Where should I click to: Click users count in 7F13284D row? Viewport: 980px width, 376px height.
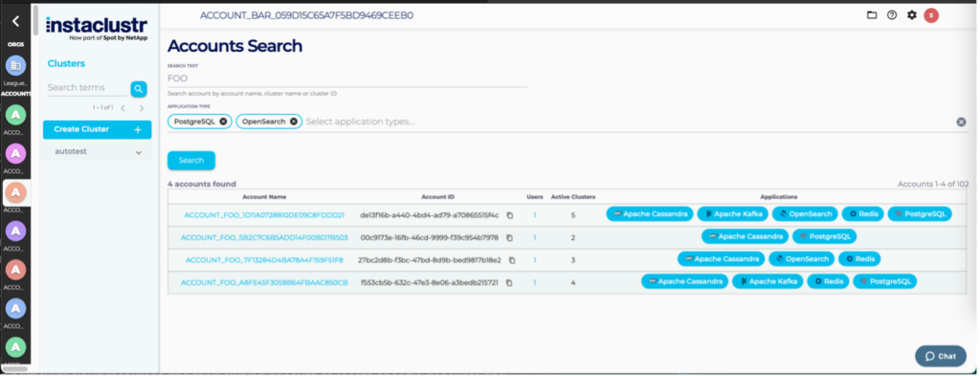(x=535, y=260)
